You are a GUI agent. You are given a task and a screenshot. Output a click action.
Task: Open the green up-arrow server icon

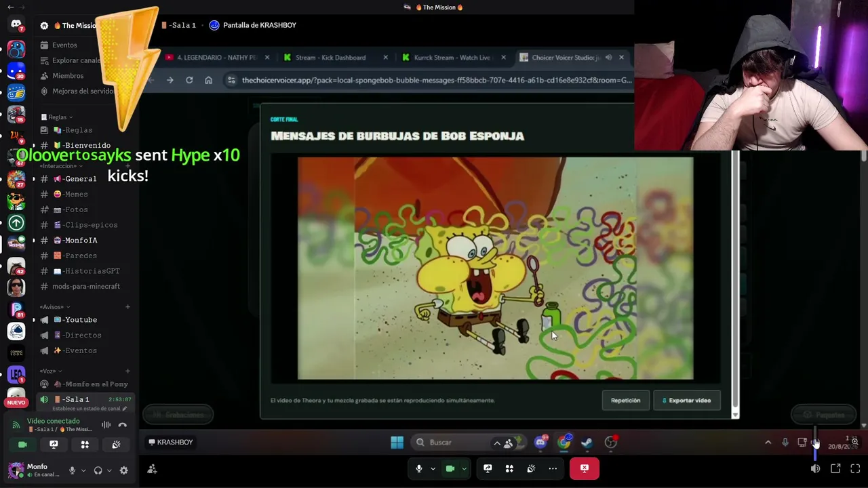16,222
